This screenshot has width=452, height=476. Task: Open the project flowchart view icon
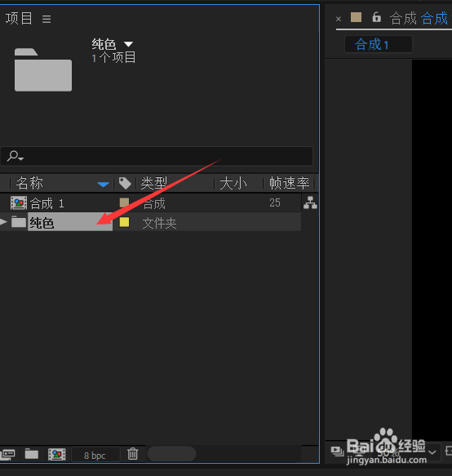[x=310, y=202]
